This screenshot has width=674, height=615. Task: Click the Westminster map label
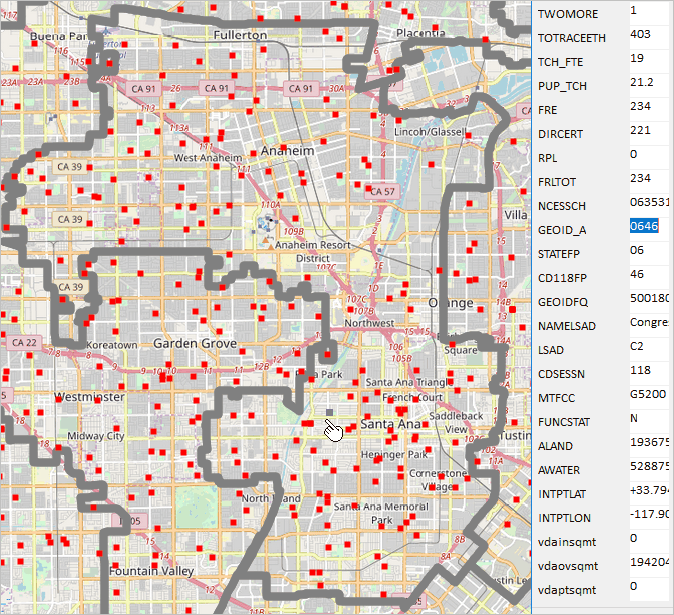pyautogui.click(x=89, y=397)
